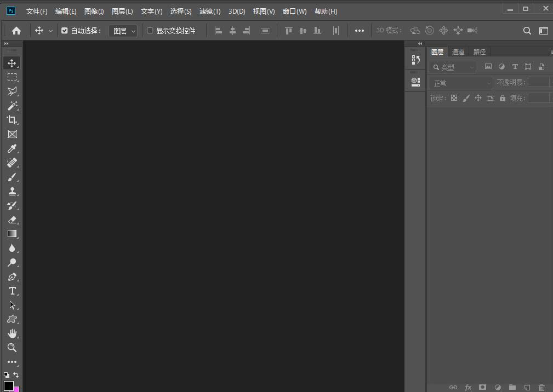The height and width of the screenshot is (392, 553).
Task: Open the Move tool preset picker arrow
Action: coord(51,31)
